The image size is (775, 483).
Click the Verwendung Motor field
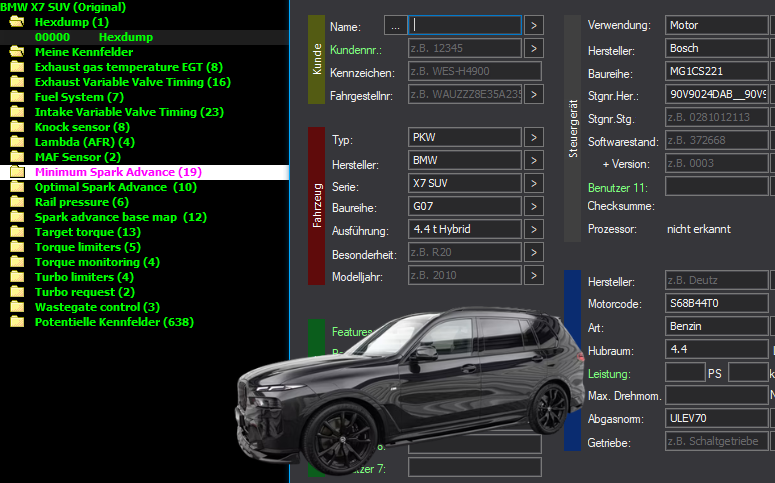(717, 25)
